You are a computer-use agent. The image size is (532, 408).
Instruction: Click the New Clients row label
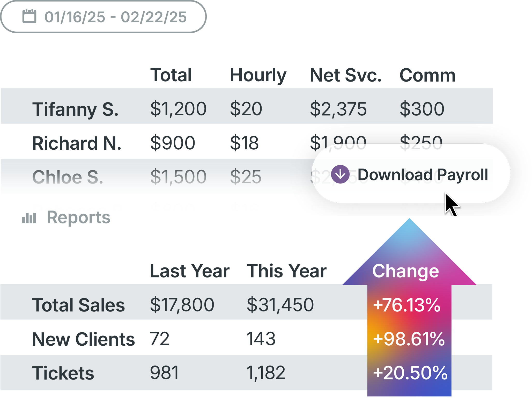(x=83, y=339)
